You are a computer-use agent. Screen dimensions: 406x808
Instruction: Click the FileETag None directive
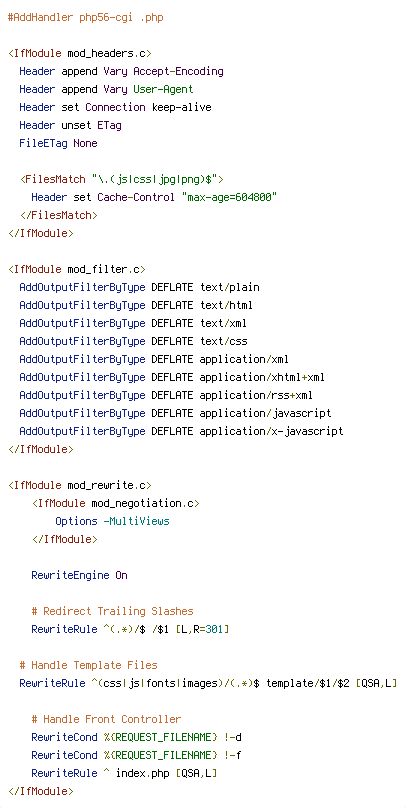[x=58, y=144]
